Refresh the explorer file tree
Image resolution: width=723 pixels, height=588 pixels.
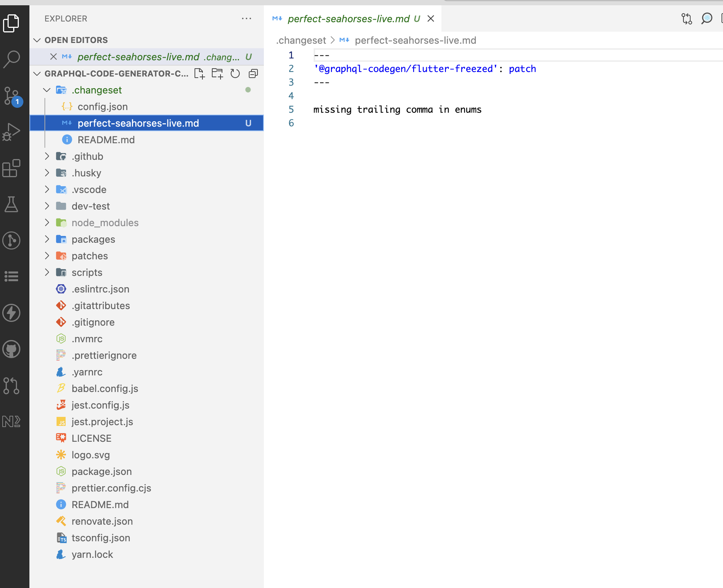pos(235,73)
